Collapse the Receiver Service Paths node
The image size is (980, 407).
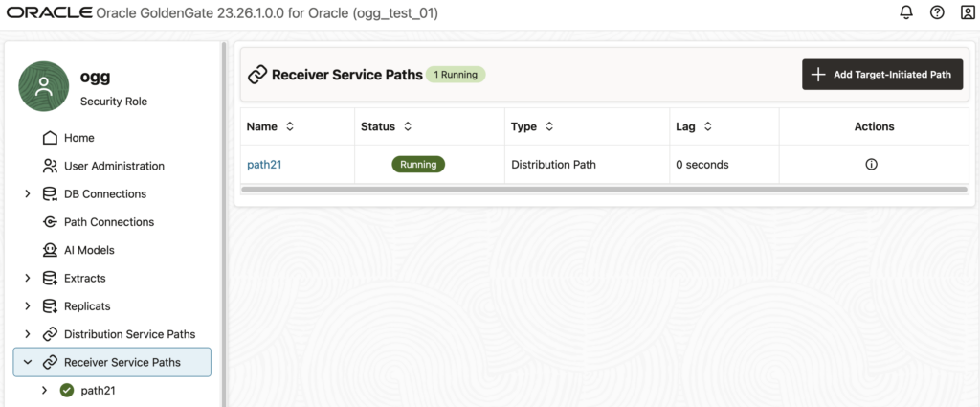(x=28, y=362)
